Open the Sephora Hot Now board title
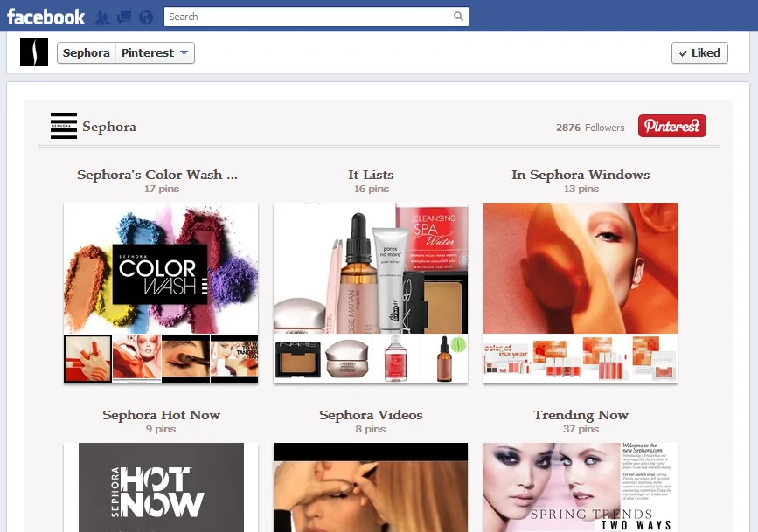The width and height of the screenshot is (758, 532). coord(161,415)
